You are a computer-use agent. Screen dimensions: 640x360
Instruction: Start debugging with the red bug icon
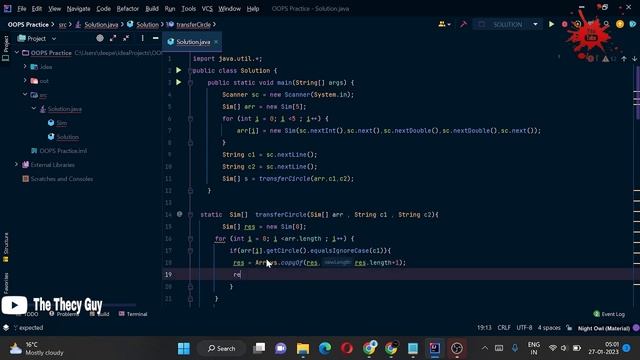(x=564, y=24)
